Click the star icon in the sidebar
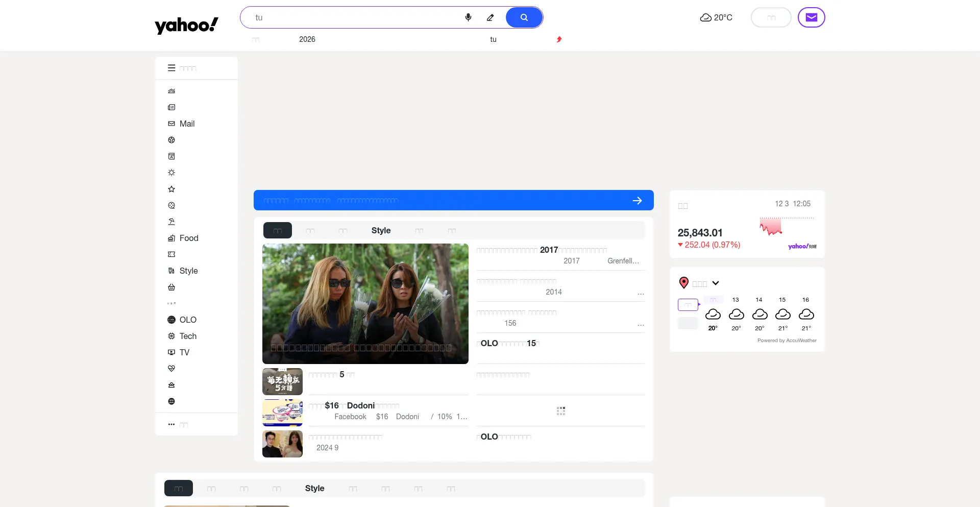 point(171,189)
